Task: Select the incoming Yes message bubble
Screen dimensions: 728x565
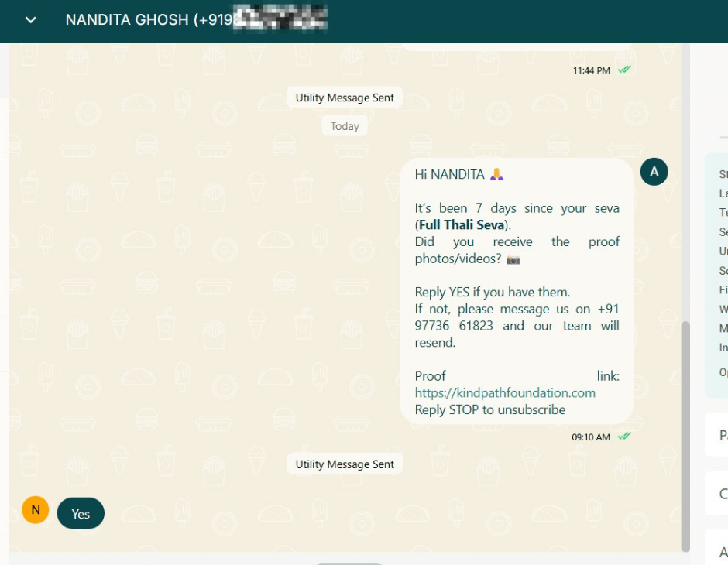Action: (81, 513)
